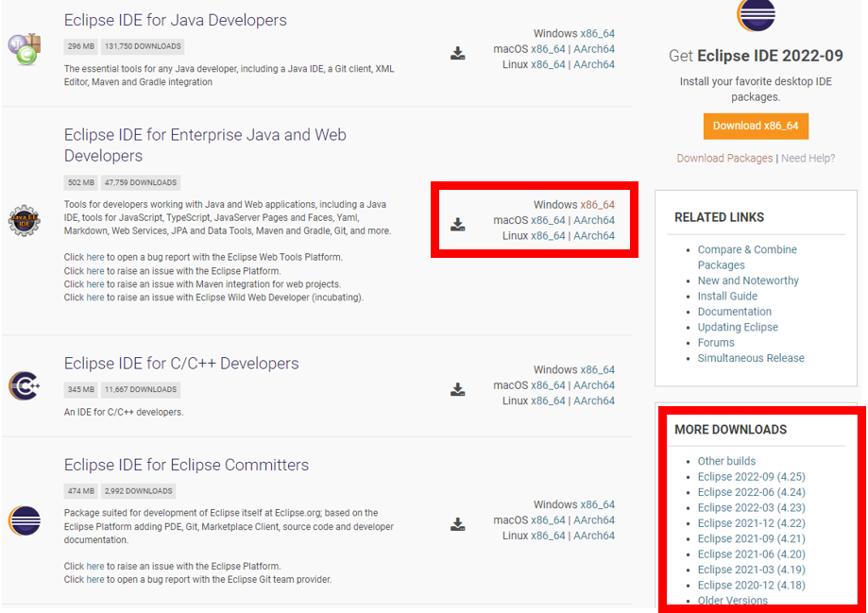868x613 pixels.
Task: Click the 131,750 DOWNLOADS badge
Action: click(x=143, y=46)
